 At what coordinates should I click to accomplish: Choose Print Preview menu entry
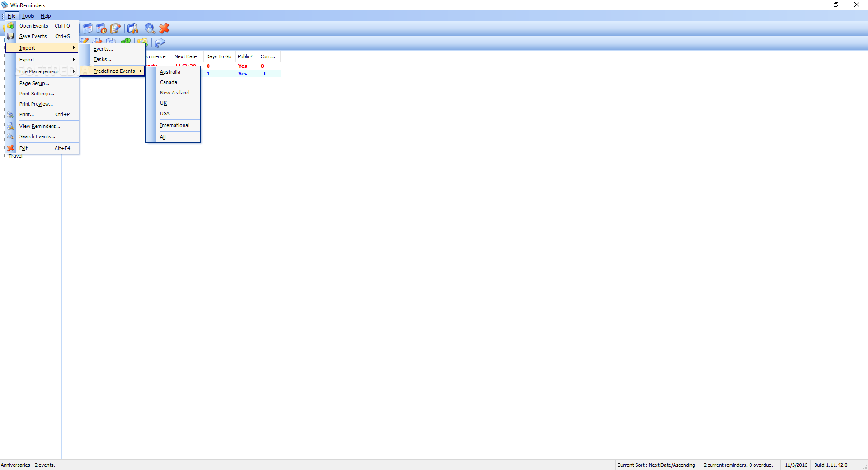(42, 104)
